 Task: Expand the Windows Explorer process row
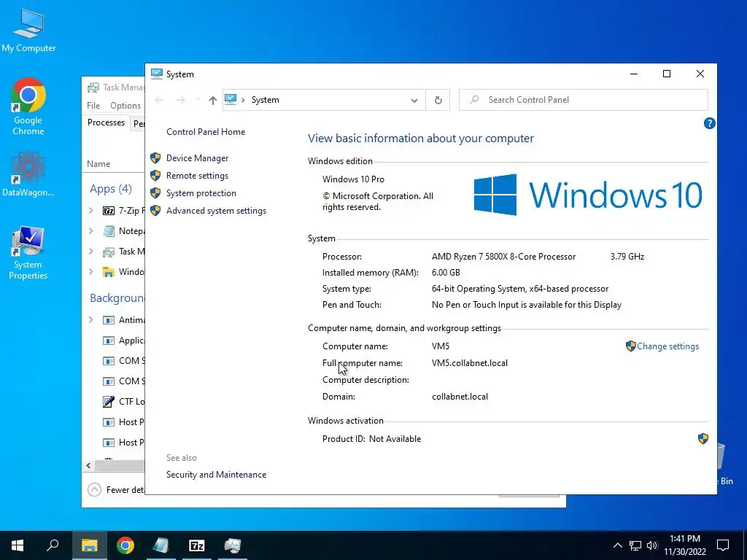click(91, 272)
